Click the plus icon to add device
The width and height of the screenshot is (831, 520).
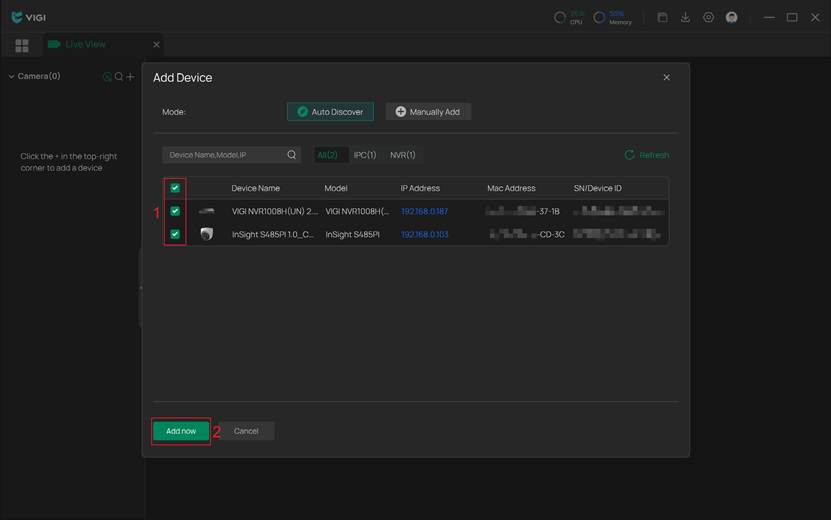point(130,77)
